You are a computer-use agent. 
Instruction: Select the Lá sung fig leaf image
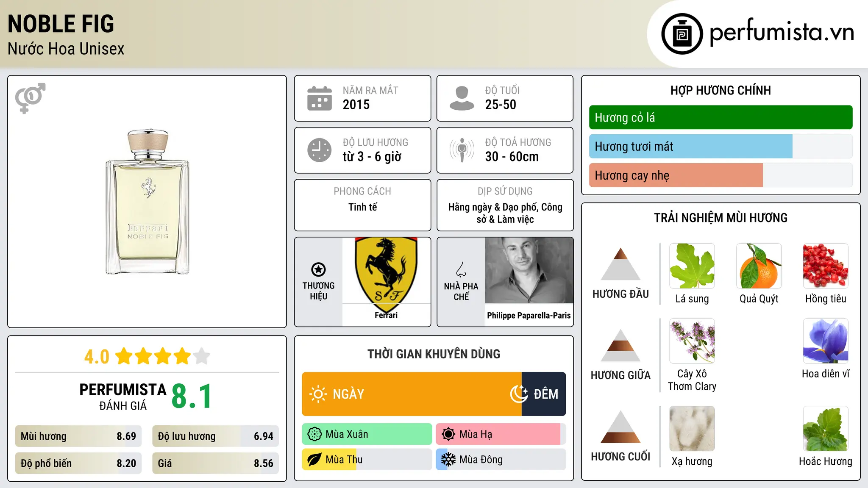692,266
